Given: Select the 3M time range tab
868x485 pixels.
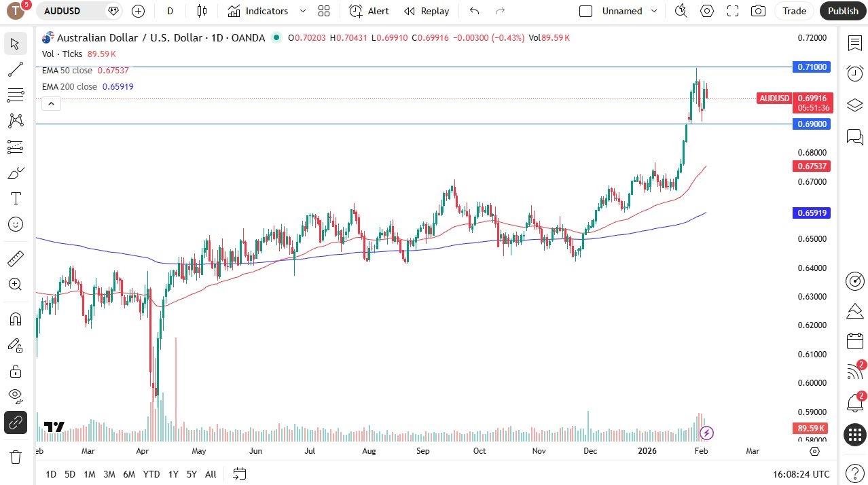Looking at the screenshot, I should pyautogui.click(x=109, y=474).
